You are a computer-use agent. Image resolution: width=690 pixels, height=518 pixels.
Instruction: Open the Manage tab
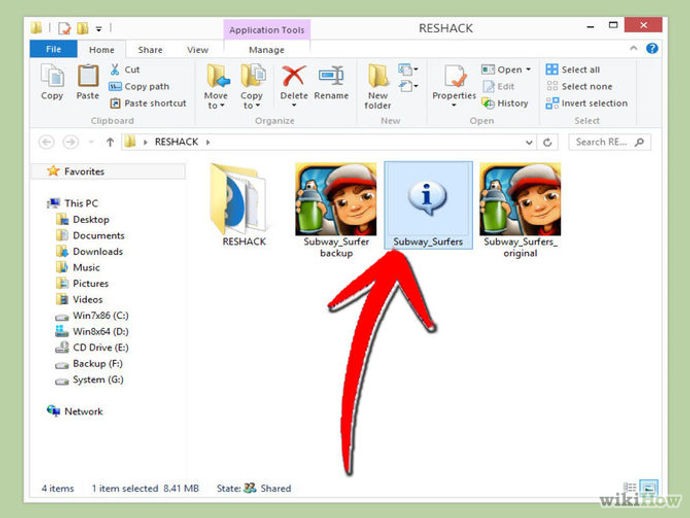point(266,50)
